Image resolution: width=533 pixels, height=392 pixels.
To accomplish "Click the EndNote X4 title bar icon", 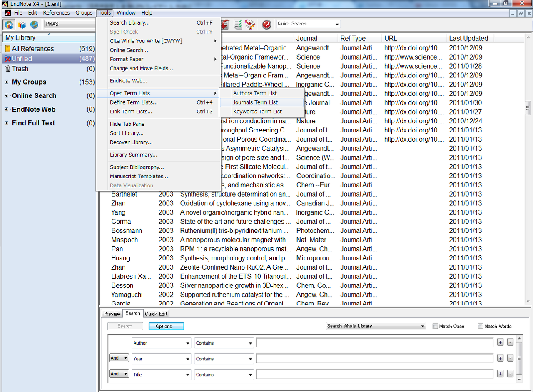I will pyautogui.click(x=5, y=4).
